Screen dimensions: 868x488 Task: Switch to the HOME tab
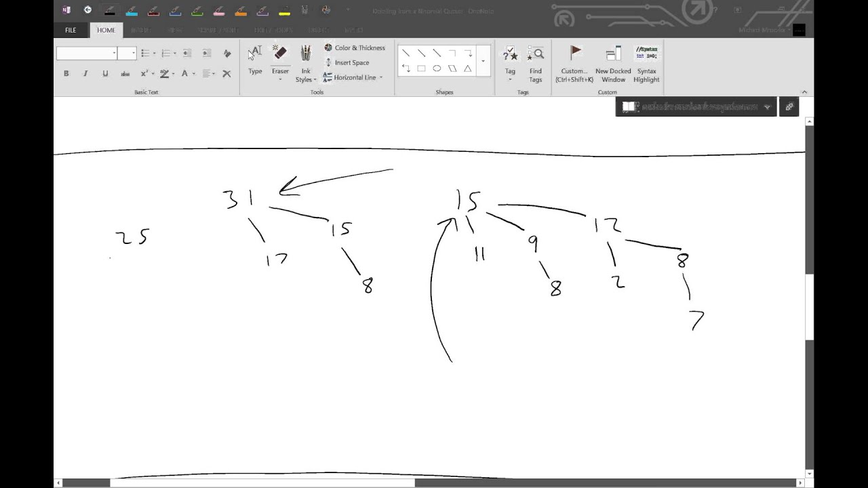tap(106, 30)
